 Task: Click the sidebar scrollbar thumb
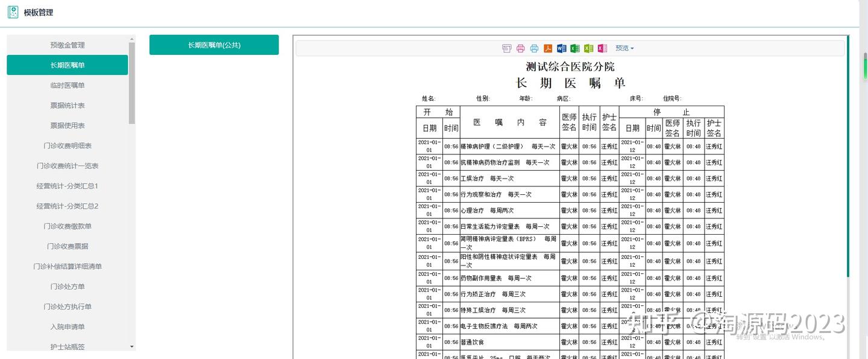(132, 83)
